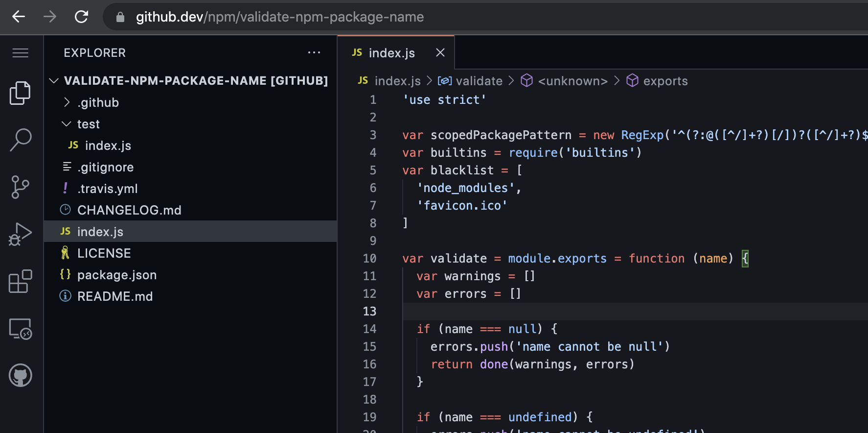Image resolution: width=868 pixels, height=433 pixels.
Task: Click the 'use strict' text on line 1
Action: coord(444,100)
